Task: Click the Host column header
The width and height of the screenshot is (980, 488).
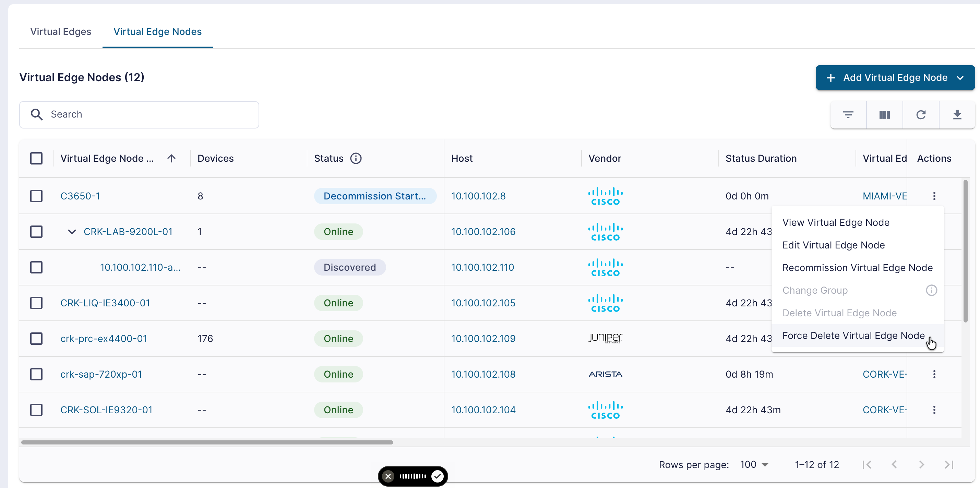Action: click(x=462, y=158)
